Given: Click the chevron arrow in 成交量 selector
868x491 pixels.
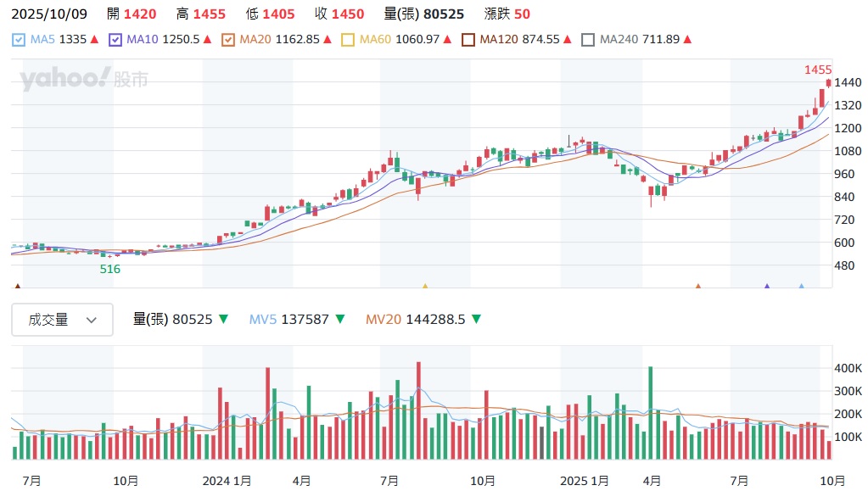Looking at the screenshot, I should tap(92, 321).
